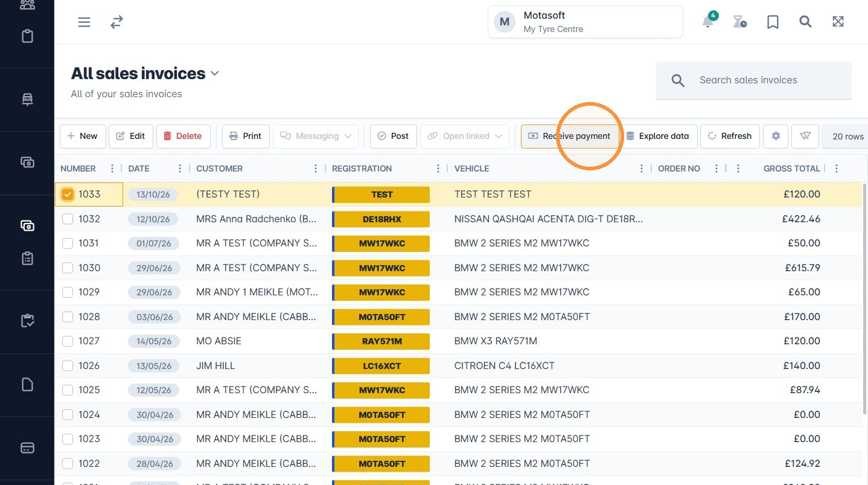868x485 pixels.
Task: Check the box for invoice 1030
Action: (68, 268)
